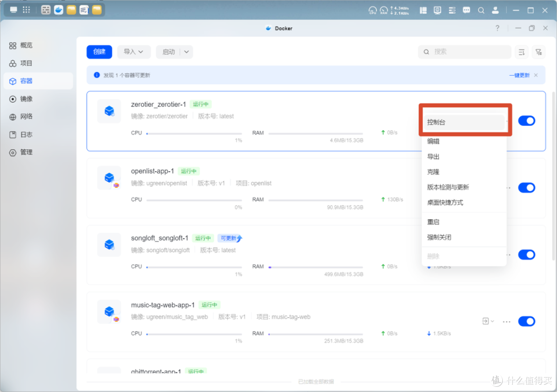The image size is (557, 392).
Task: Select 桌面快捷方式 menu entry
Action: 464,202
